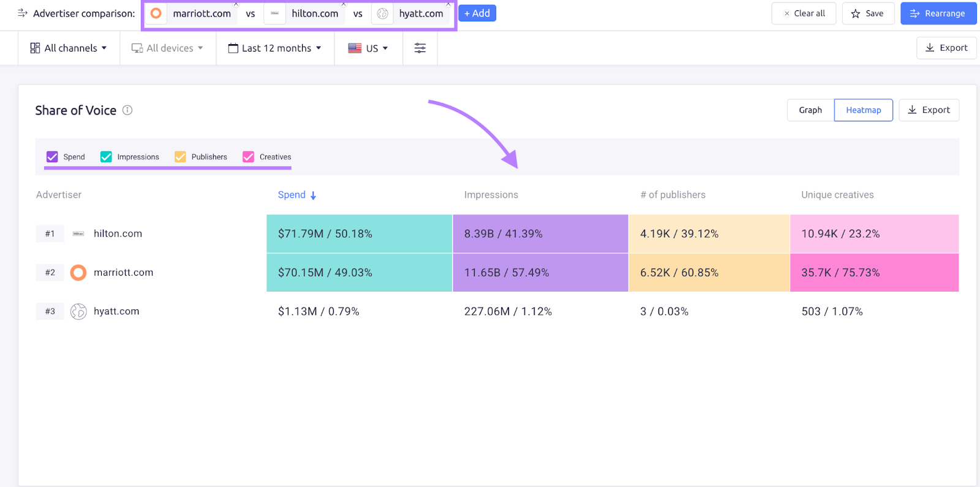Open the Last 12 months date dropdown
Viewport: 980px width, 487px height.
click(275, 48)
